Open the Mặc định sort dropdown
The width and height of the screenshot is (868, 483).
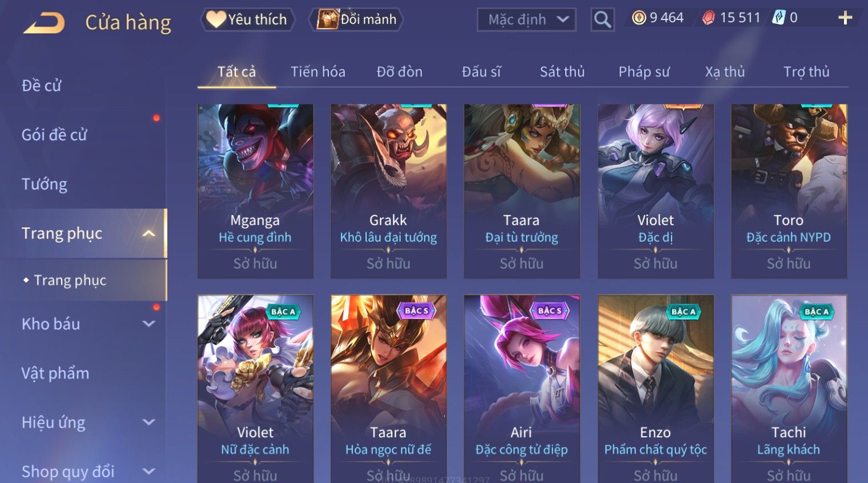coord(527,20)
